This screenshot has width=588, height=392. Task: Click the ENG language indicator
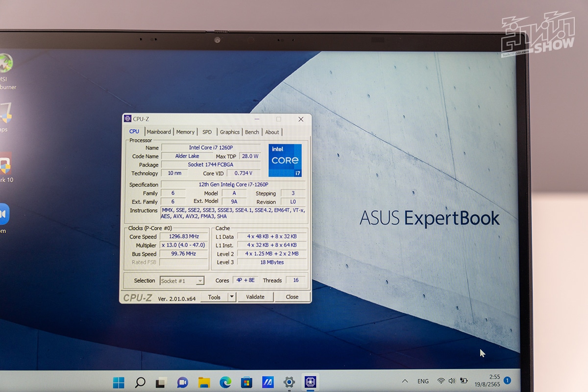[x=423, y=381]
